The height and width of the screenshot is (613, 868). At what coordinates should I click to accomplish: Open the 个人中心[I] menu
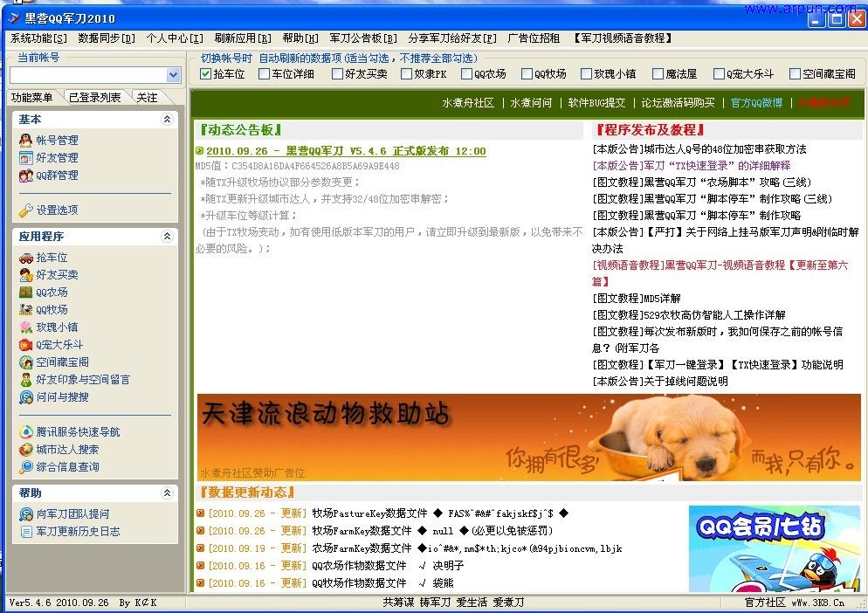(x=175, y=38)
